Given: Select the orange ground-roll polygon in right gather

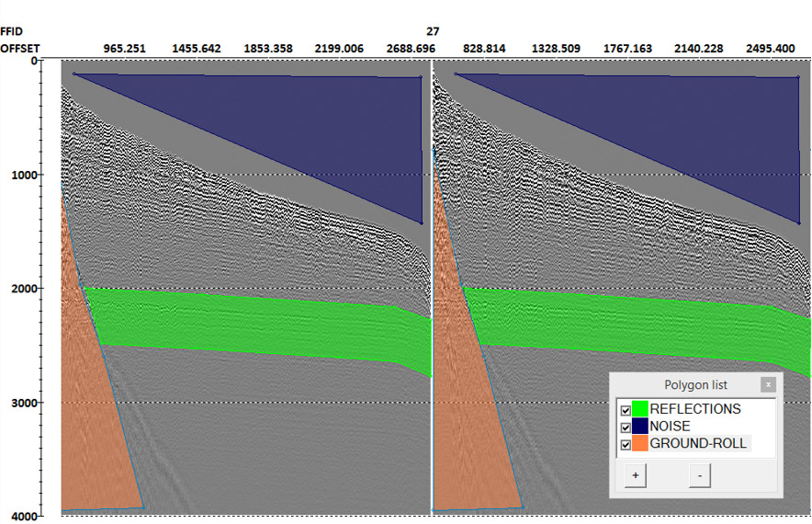Looking at the screenshot, I should tap(464, 414).
